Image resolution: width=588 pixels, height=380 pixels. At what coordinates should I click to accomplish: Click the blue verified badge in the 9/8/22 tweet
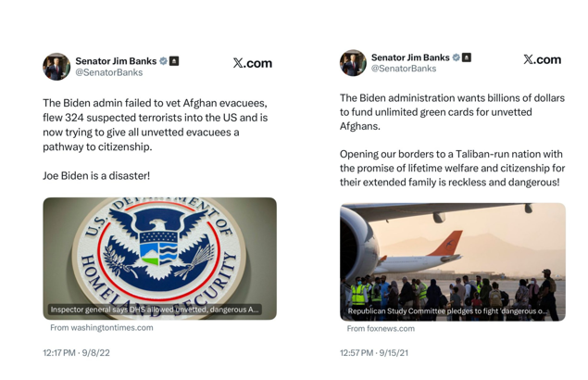(164, 61)
